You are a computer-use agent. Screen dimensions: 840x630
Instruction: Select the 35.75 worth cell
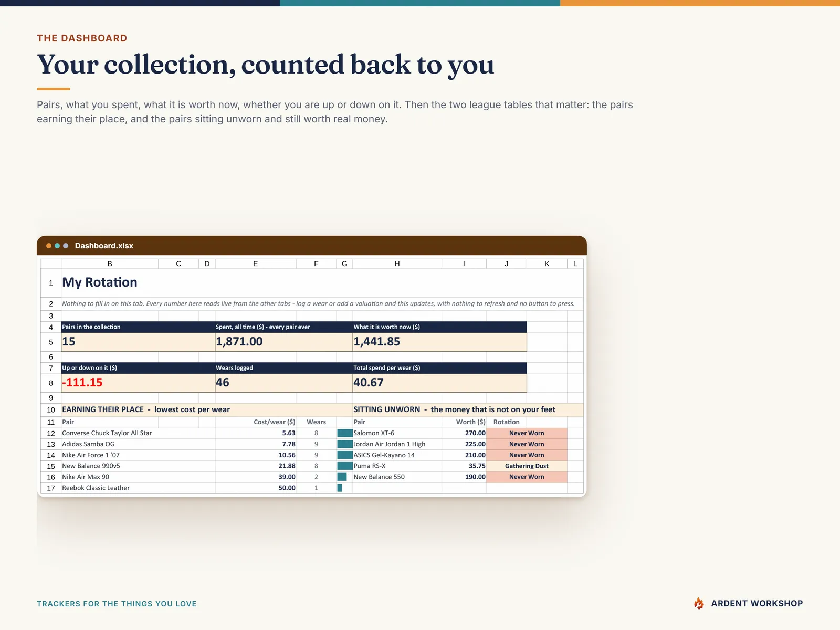click(x=464, y=466)
